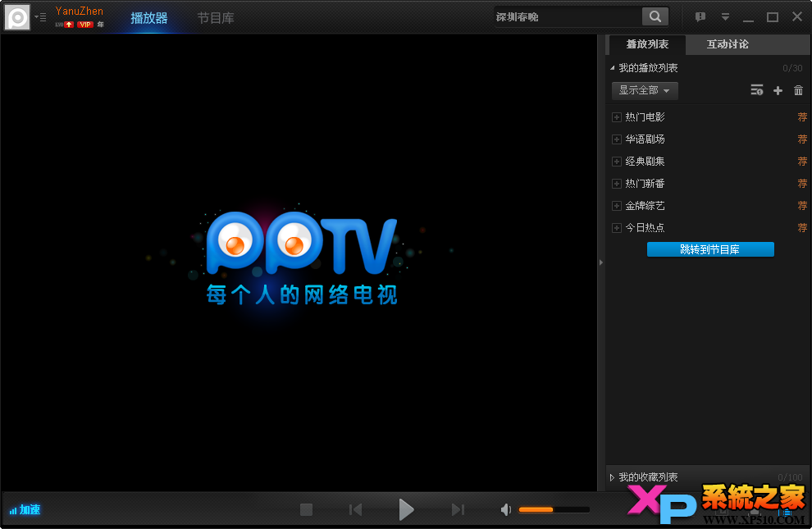Screen dimensions: 812x529
Task: Click the 荐 tag beside 经典剧集
Action: (802, 162)
